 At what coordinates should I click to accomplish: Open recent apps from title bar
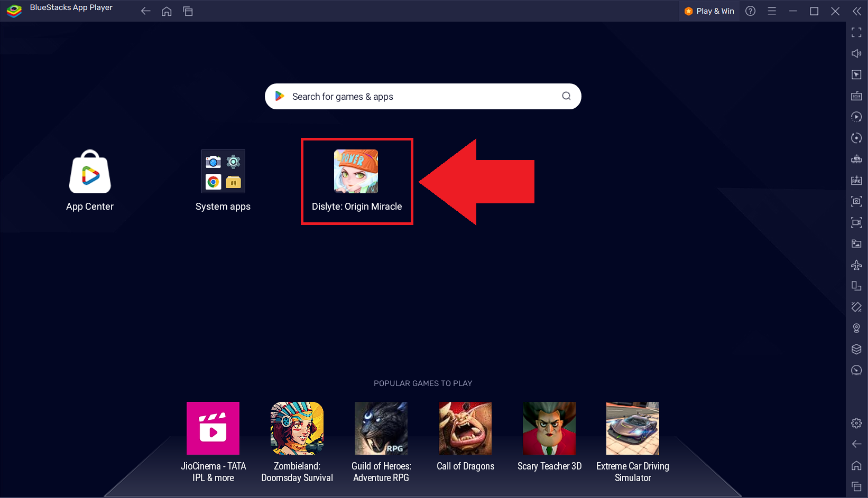click(188, 11)
